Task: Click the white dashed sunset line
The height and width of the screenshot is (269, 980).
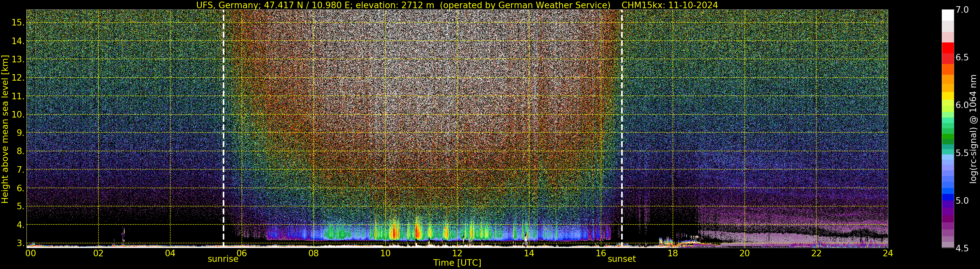Action: point(622,128)
